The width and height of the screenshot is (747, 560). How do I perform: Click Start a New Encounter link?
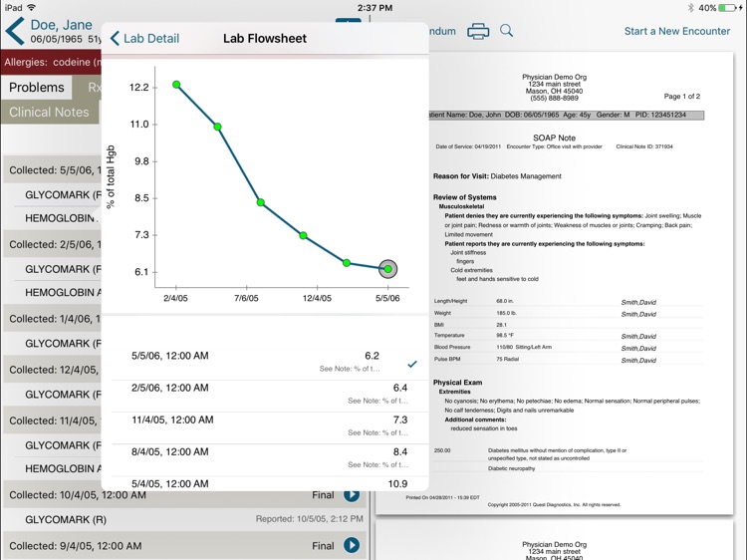[677, 31]
